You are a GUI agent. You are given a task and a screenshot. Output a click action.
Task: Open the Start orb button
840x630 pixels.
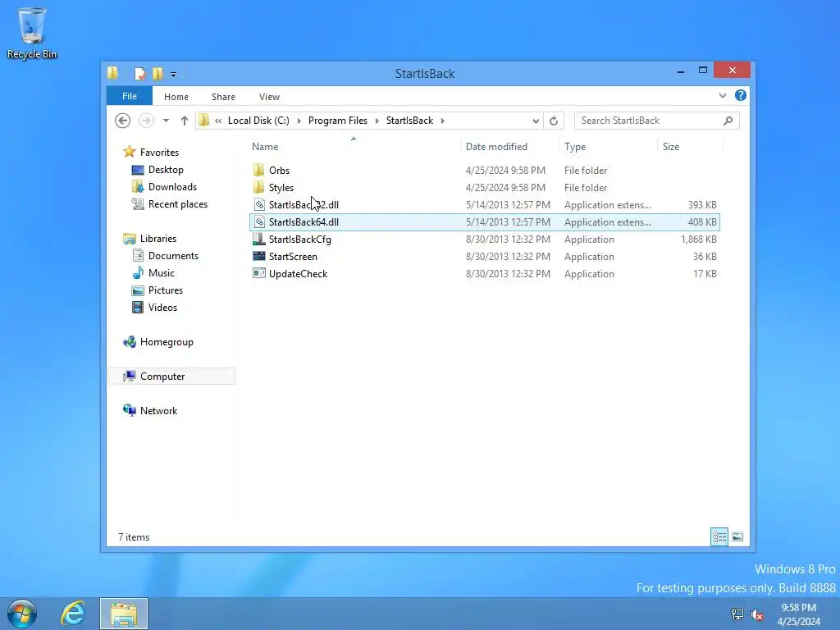[22, 614]
